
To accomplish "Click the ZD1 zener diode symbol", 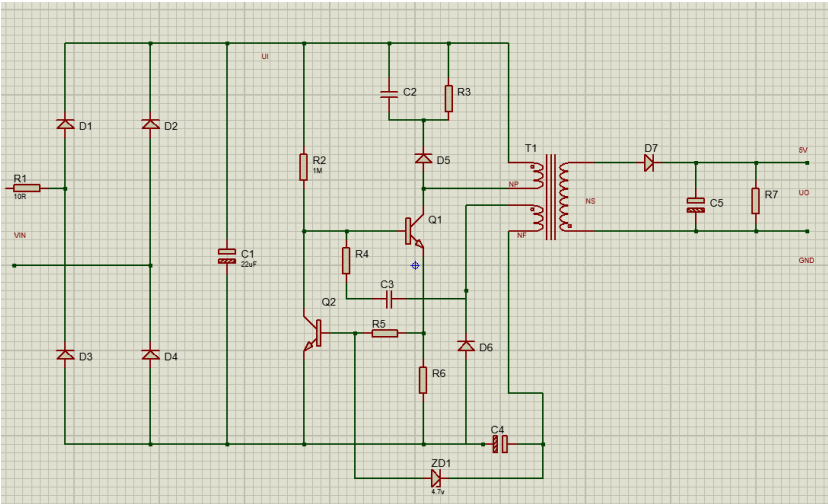I will click(x=437, y=477).
